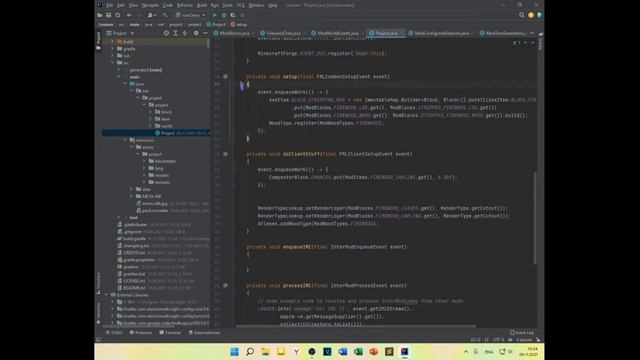Screen dimensions: 640x360
Task: Open the View menu
Action: (x=133, y=5)
